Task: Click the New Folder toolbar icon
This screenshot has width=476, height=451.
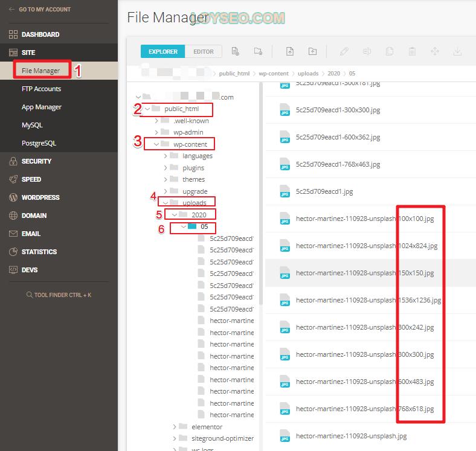Action: pyautogui.click(x=258, y=51)
